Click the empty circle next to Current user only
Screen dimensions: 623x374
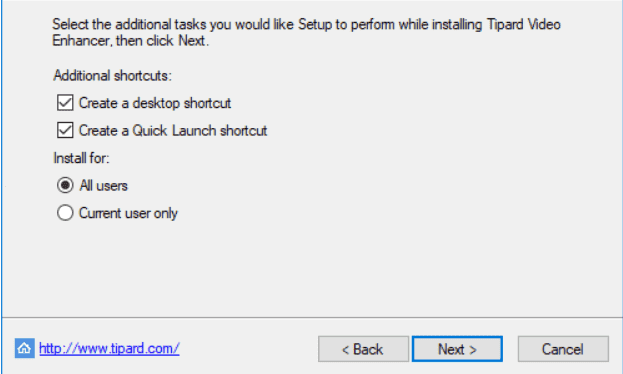[65, 213]
